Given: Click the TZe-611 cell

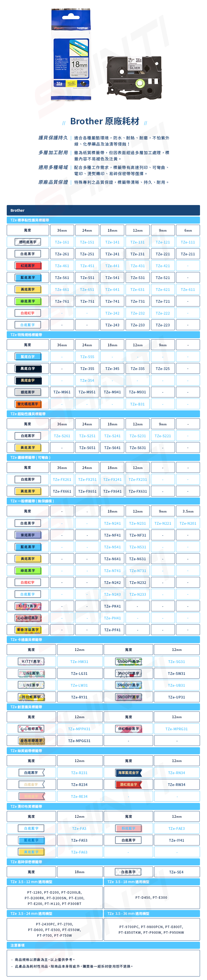Looking at the screenshot, I should coord(188,290).
